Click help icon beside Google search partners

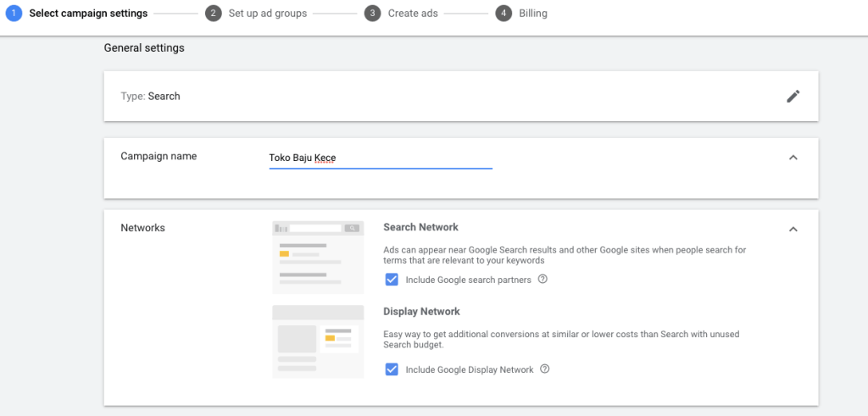(x=542, y=280)
